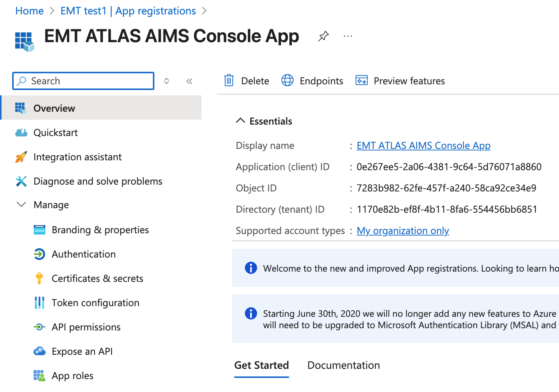Switch to the Documentation tab

pos(343,365)
